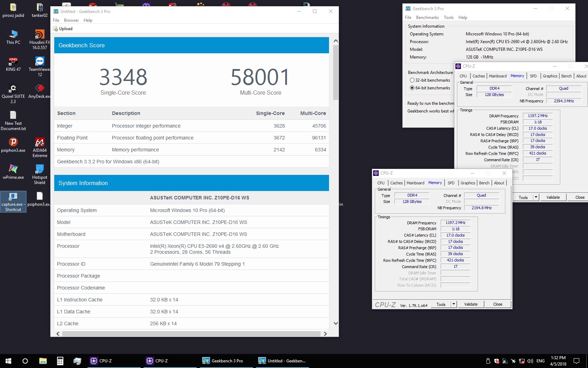This screenshot has width=588, height=368.
Task: Open Calculator from taskbar
Action: [x=60, y=361]
